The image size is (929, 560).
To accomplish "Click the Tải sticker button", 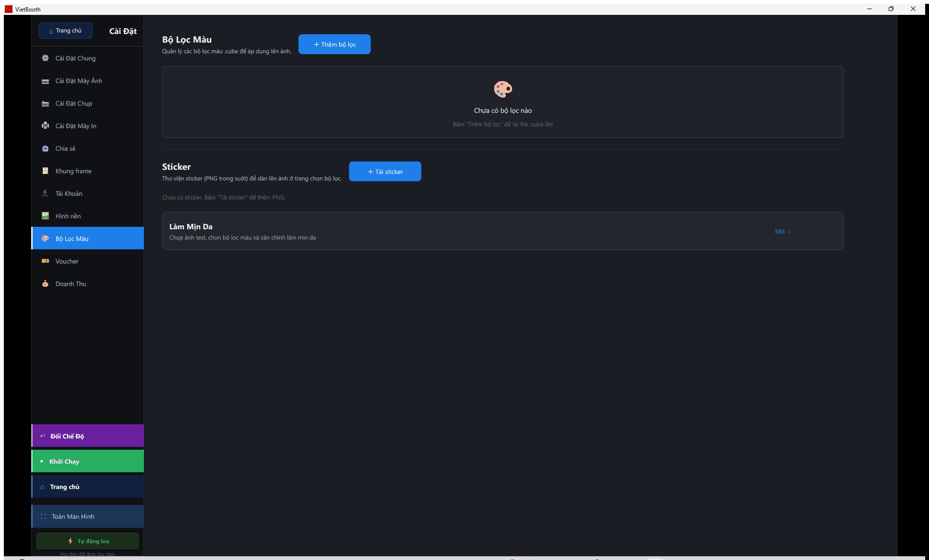I will point(385,171).
